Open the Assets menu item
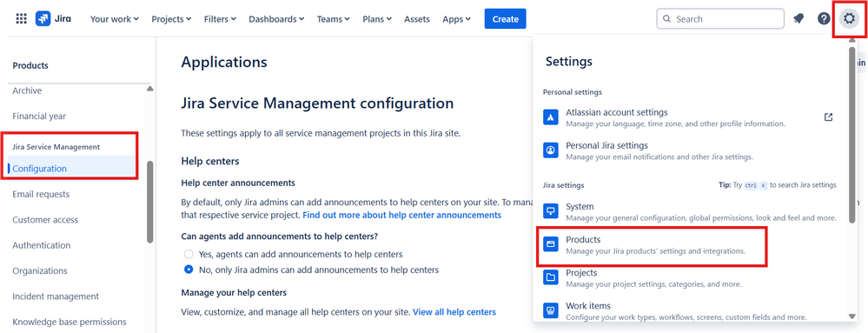The height and width of the screenshot is (333, 868). (x=417, y=19)
